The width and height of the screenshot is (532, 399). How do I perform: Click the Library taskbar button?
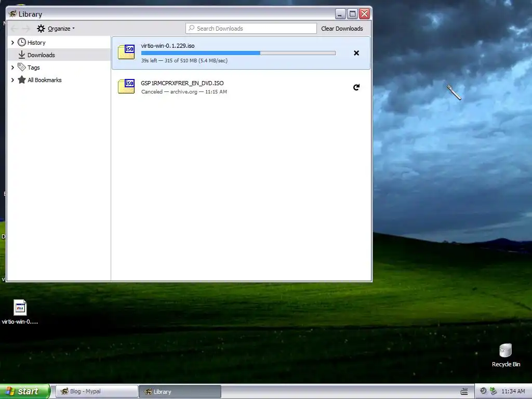pos(180,392)
